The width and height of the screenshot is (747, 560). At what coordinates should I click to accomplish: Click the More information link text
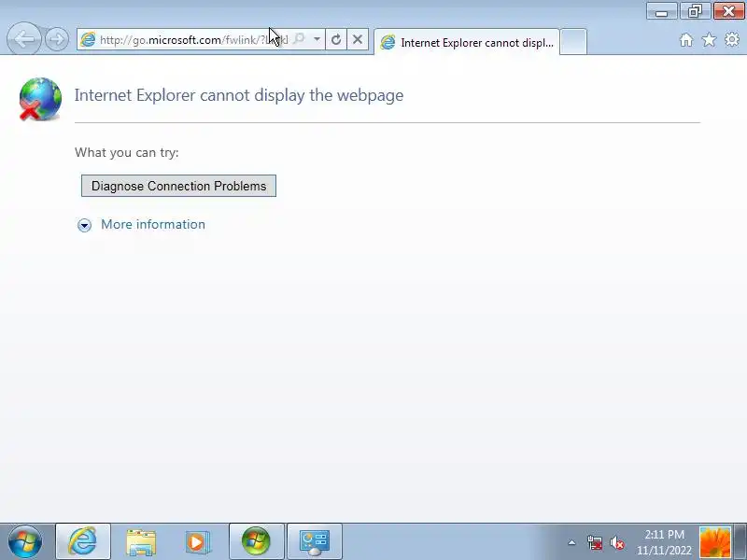[x=153, y=224]
